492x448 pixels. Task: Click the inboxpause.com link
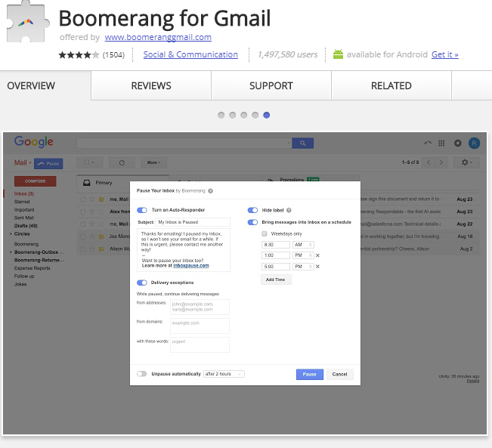tap(191, 265)
